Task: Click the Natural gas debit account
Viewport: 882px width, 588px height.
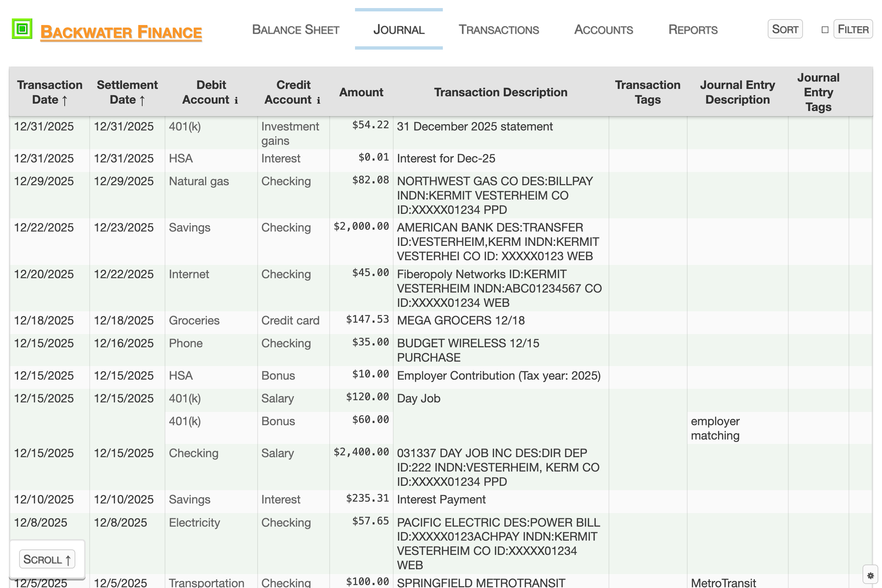Action: [x=199, y=182]
